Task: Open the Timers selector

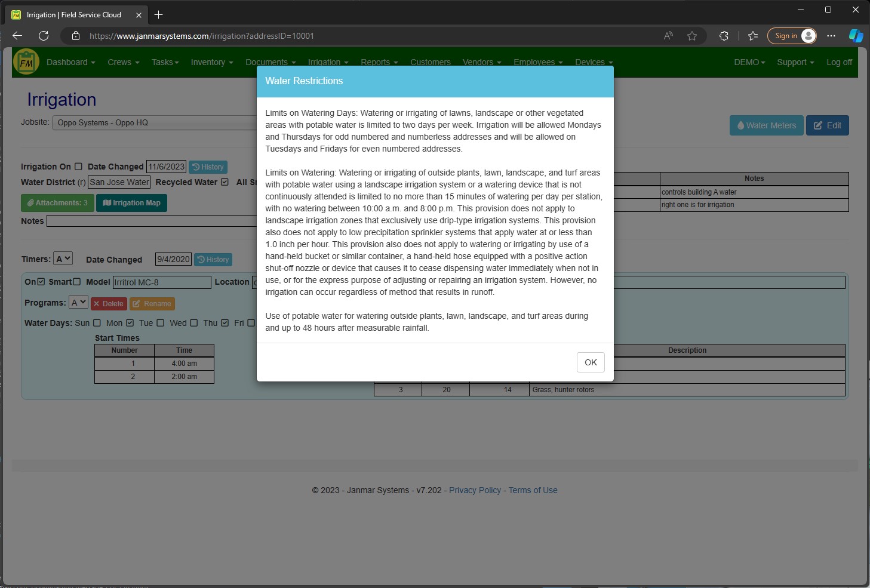Action: 63,258
